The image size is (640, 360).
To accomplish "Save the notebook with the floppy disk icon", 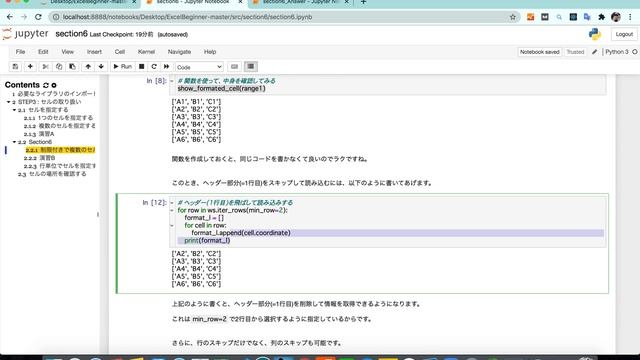I will [15, 67].
